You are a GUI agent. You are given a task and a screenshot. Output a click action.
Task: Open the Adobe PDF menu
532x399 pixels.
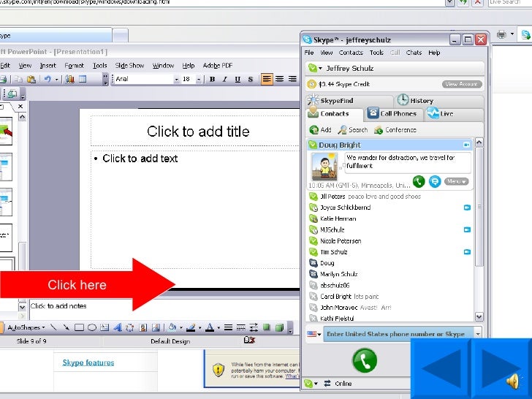pyautogui.click(x=218, y=66)
